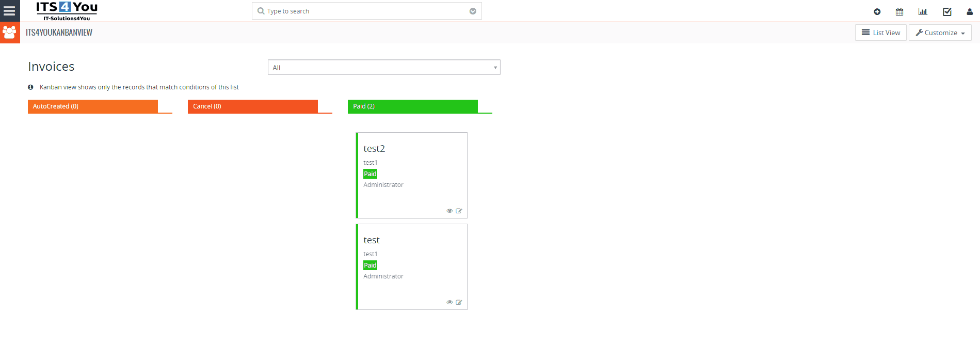Click the AutoCreated (0) column header

click(93, 106)
